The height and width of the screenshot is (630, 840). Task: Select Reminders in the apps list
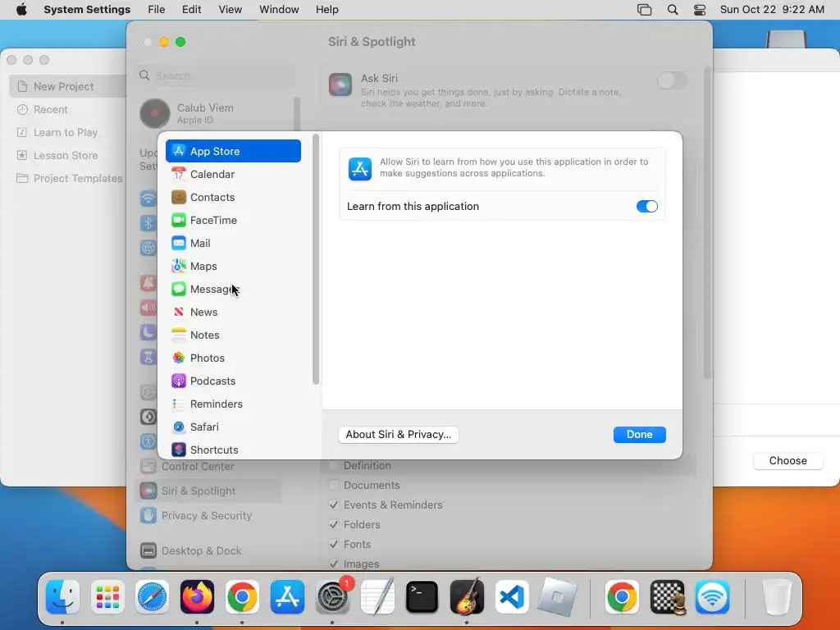coord(233,404)
